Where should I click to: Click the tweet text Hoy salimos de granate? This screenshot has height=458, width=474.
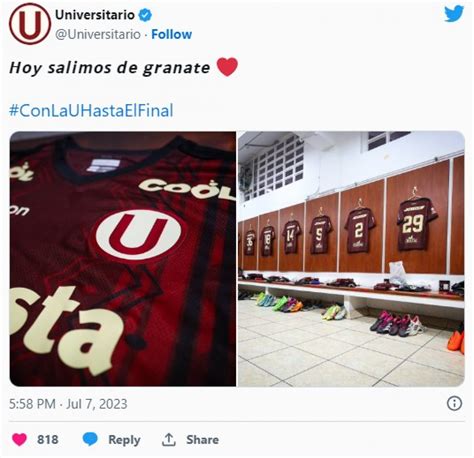110,68
